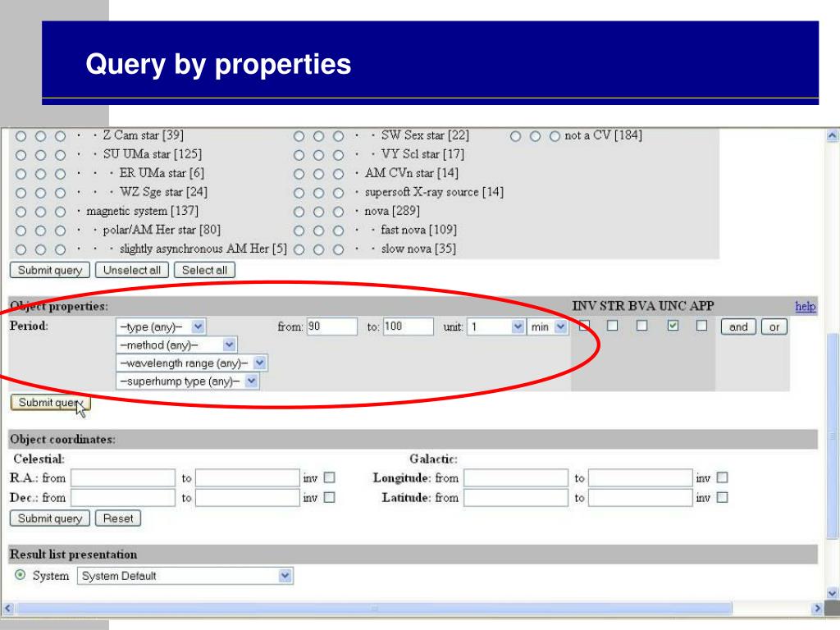
Task: Click the vertical scrollbar up arrow
Action: pos(832,135)
